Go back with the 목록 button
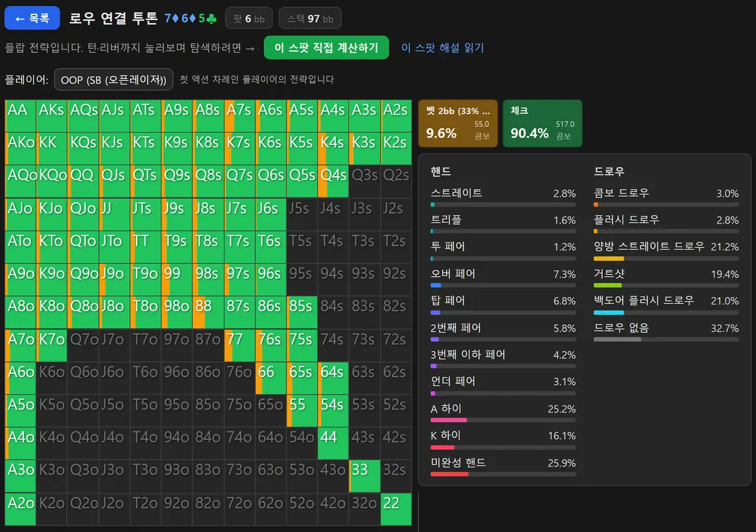Viewport: 756px width, 532px height. point(32,18)
